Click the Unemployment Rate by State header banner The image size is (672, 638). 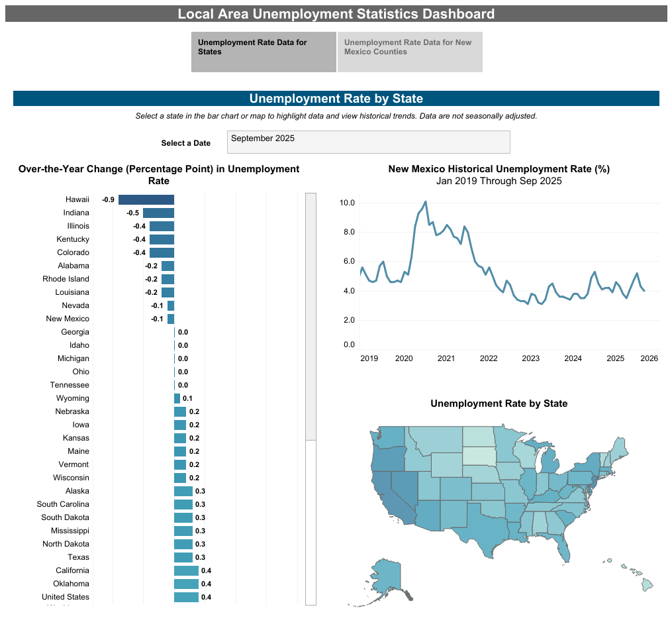[336, 98]
